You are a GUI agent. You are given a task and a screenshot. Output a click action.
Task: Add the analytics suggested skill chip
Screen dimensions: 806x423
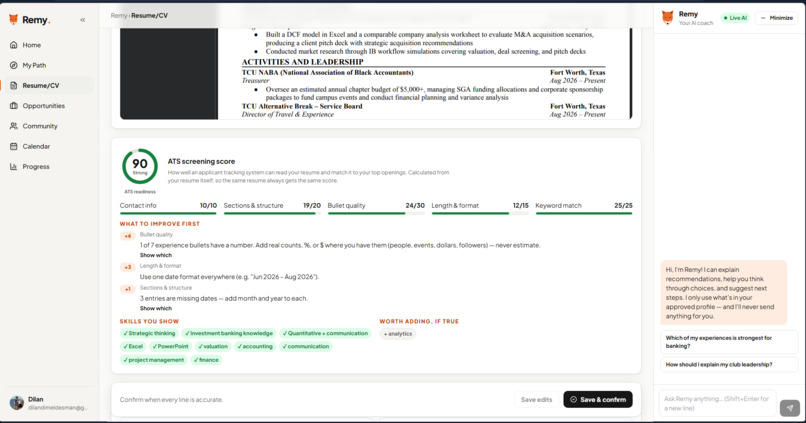(x=398, y=334)
